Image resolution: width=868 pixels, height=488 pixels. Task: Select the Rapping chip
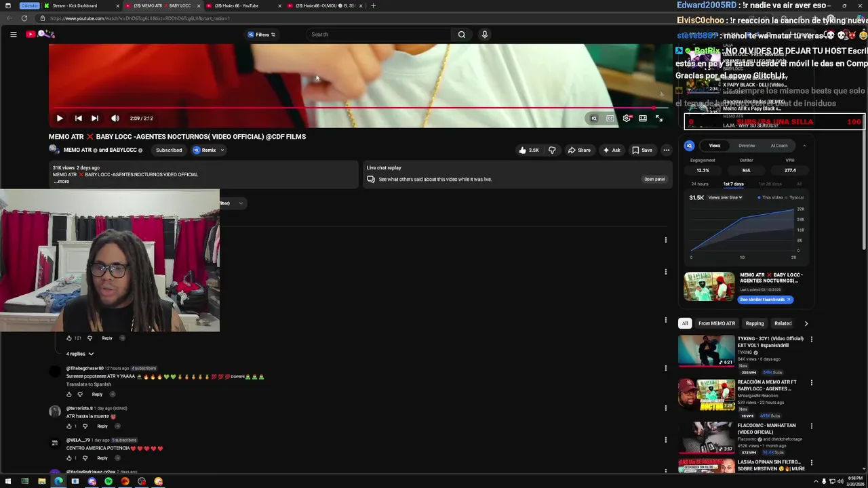[x=755, y=323]
